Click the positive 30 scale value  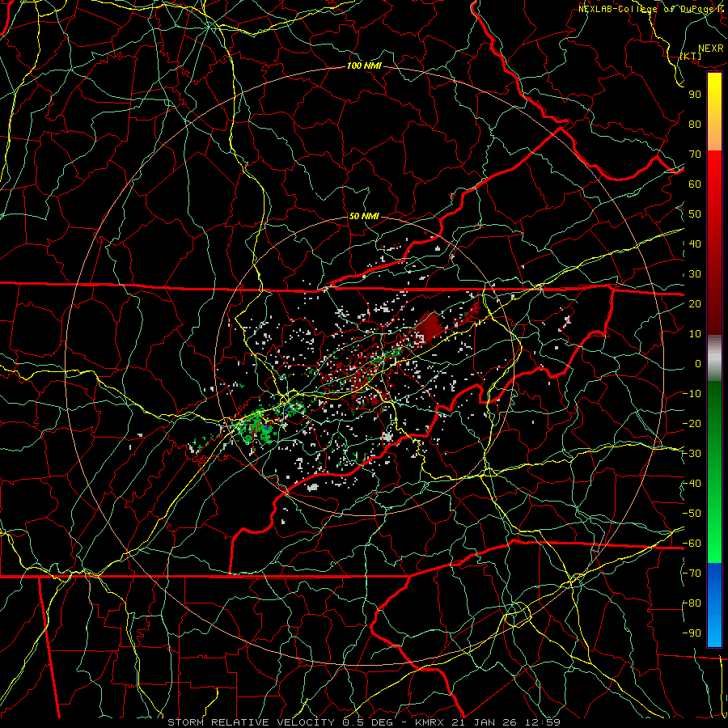(x=695, y=274)
